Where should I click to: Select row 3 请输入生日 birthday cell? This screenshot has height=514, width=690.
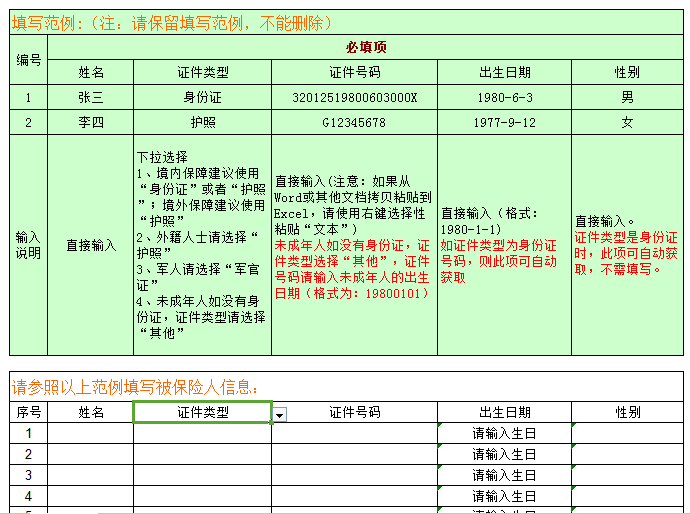click(x=504, y=476)
